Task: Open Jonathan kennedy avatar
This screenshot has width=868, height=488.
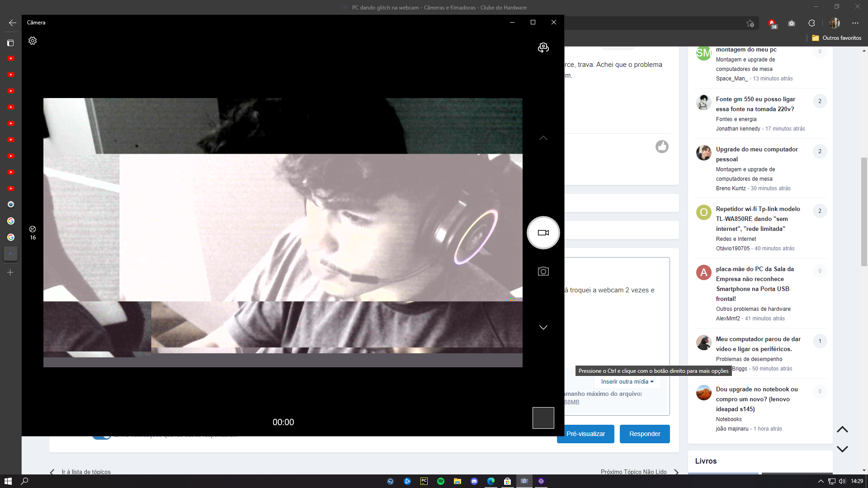Action: [703, 103]
